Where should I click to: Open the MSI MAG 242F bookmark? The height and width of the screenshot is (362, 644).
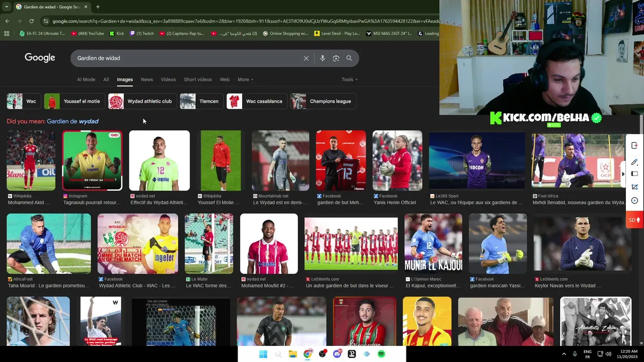click(x=389, y=34)
